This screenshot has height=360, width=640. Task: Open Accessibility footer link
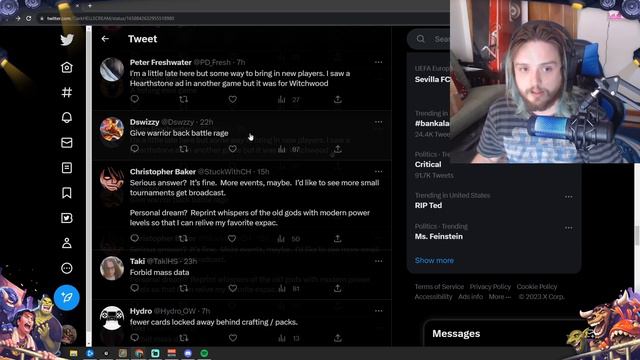click(x=433, y=297)
